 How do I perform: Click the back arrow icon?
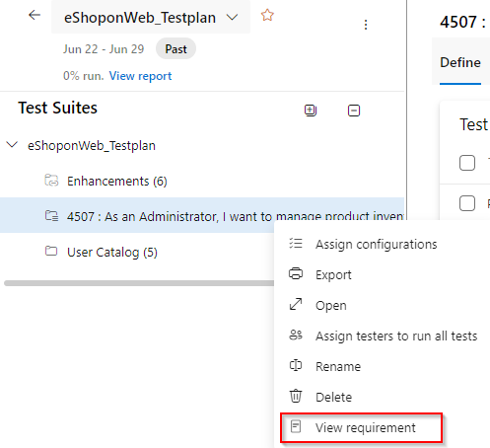pyautogui.click(x=35, y=15)
